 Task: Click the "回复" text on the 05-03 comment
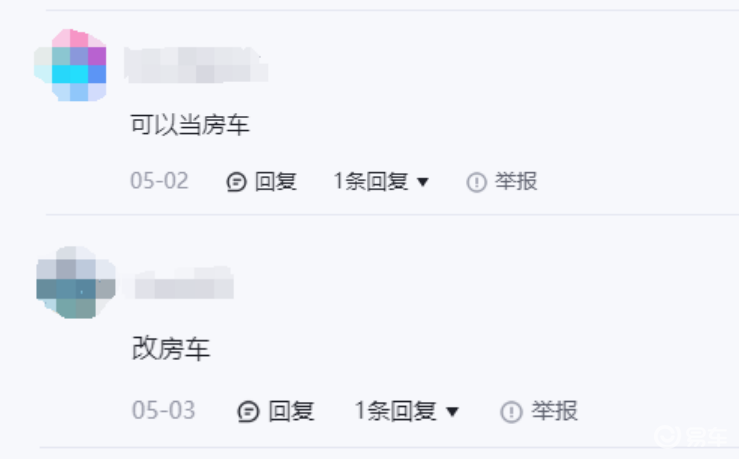[291, 411]
